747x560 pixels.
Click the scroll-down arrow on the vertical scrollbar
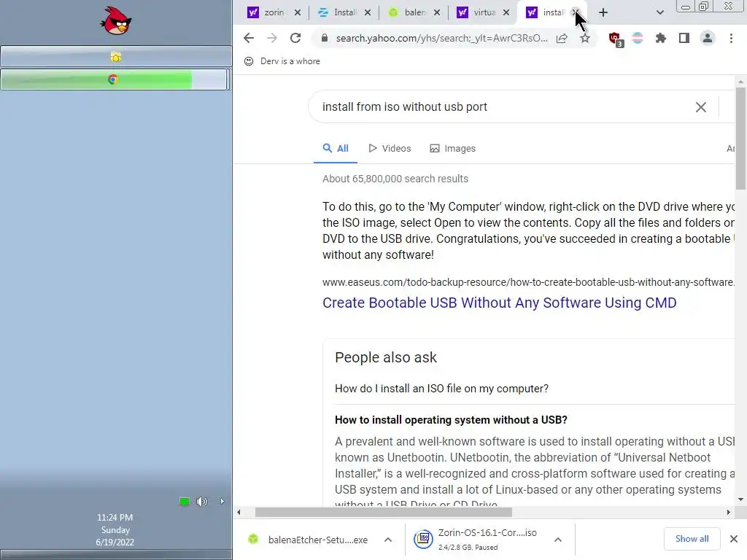pos(740,499)
